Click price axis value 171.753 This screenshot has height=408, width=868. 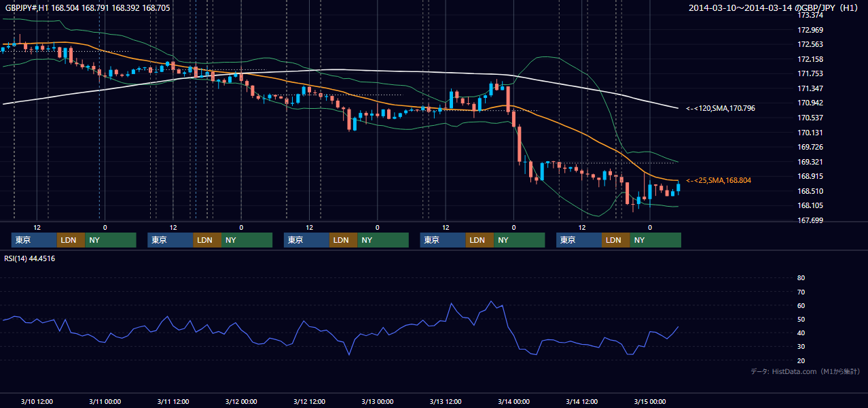810,74
